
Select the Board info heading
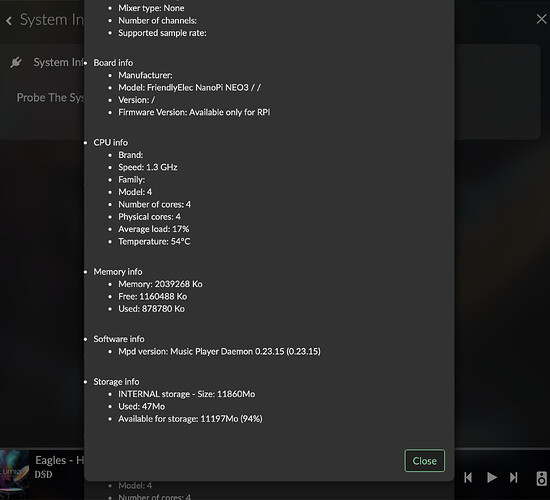pyautogui.click(x=113, y=63)
